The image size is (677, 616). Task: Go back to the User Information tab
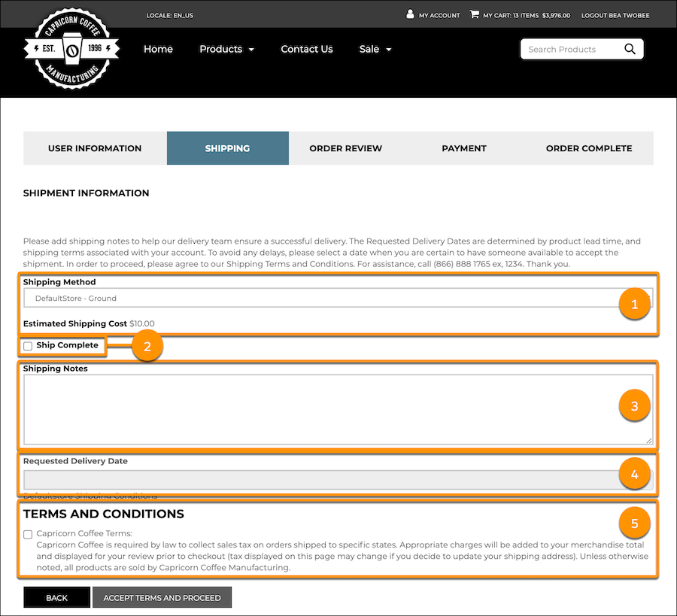click(94, 148)
